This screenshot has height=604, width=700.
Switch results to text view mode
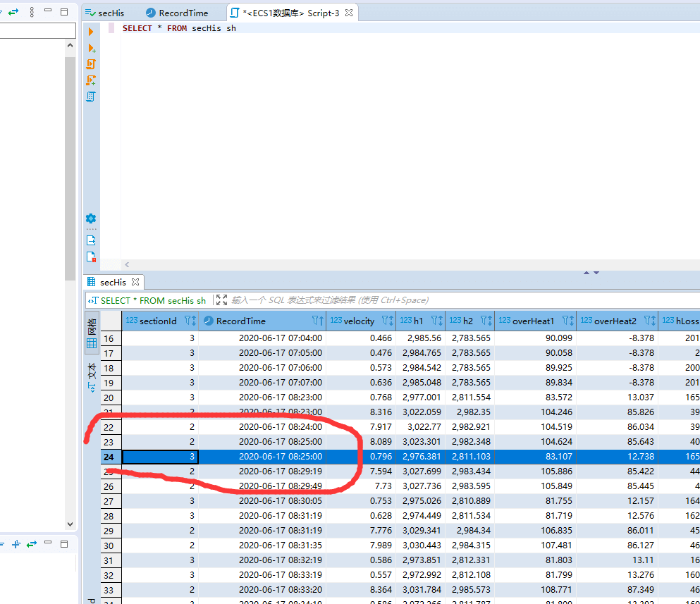(92, 378)
